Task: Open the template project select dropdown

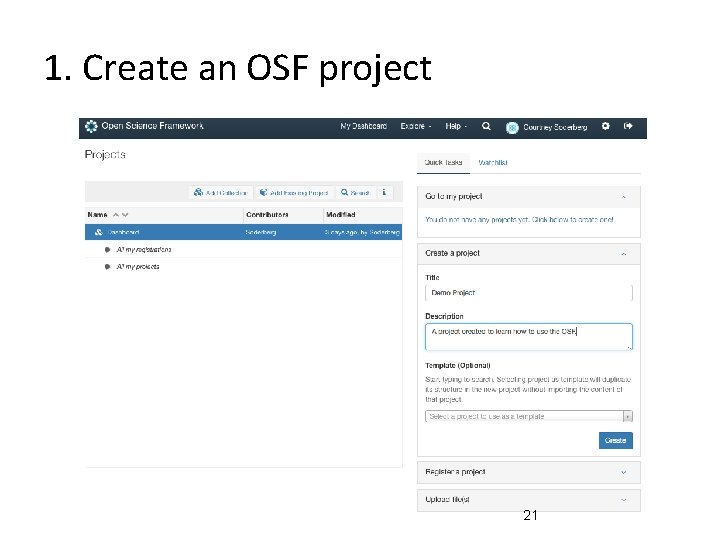Action: pyautogui.click(x=627, y=416)
